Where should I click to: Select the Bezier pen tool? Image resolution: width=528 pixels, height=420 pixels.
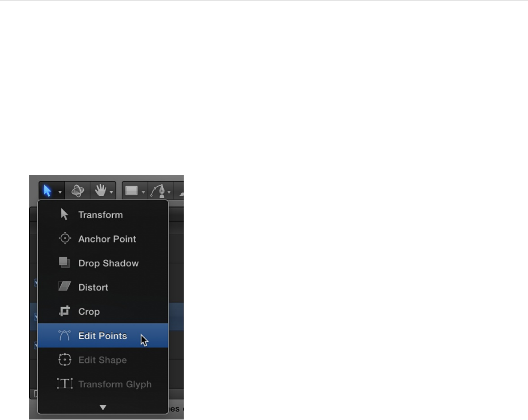click(x=158, y=191)
